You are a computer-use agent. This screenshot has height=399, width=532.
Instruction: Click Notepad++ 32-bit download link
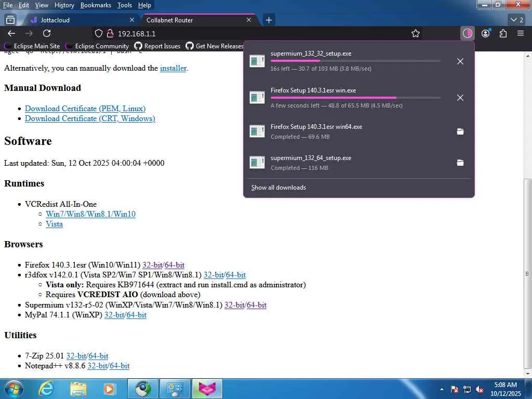(97, 366)
